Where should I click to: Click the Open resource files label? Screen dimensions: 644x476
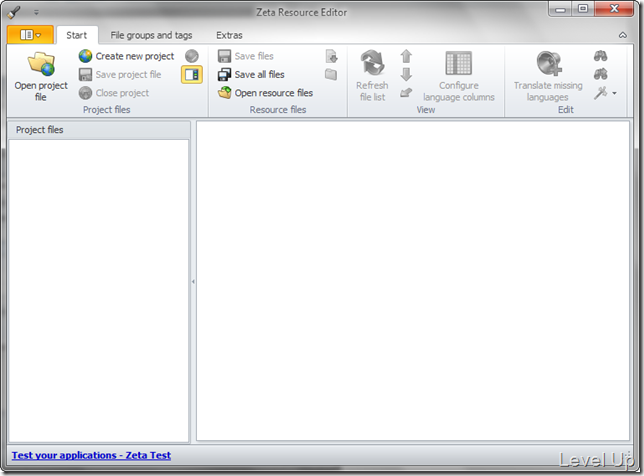point(274,93)
